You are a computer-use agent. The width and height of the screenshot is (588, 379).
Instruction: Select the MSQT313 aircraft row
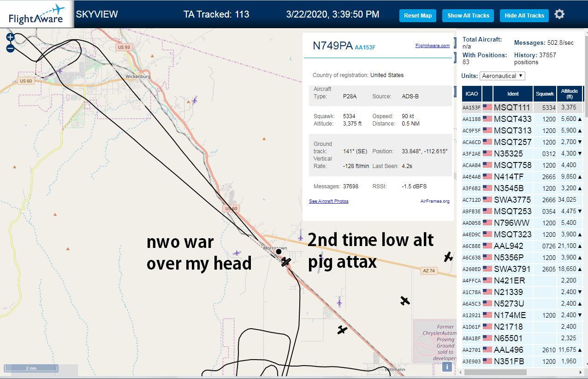522,131
